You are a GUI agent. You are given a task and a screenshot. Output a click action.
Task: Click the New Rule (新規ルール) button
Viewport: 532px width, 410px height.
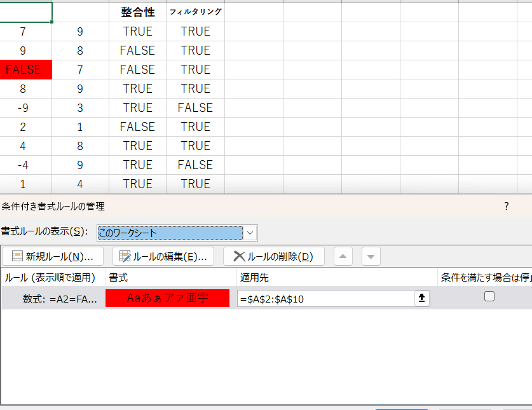tap(53, 256)
